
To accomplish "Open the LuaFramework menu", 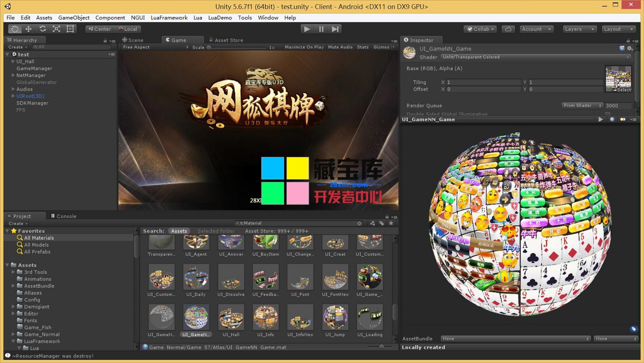I will click(169, 17).
